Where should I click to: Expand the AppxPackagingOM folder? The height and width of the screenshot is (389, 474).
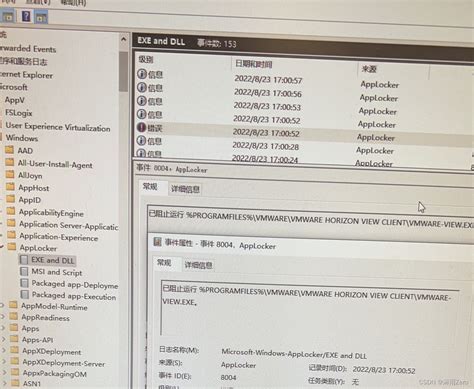4,373
